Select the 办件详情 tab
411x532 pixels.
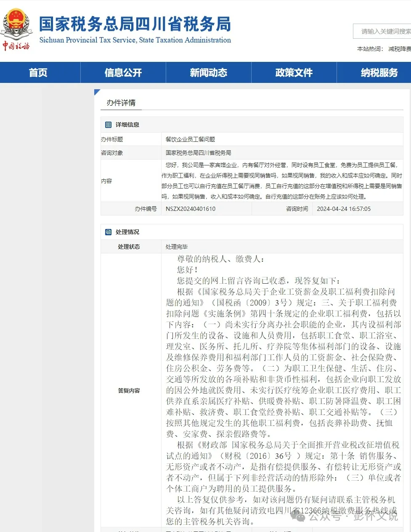121,103
